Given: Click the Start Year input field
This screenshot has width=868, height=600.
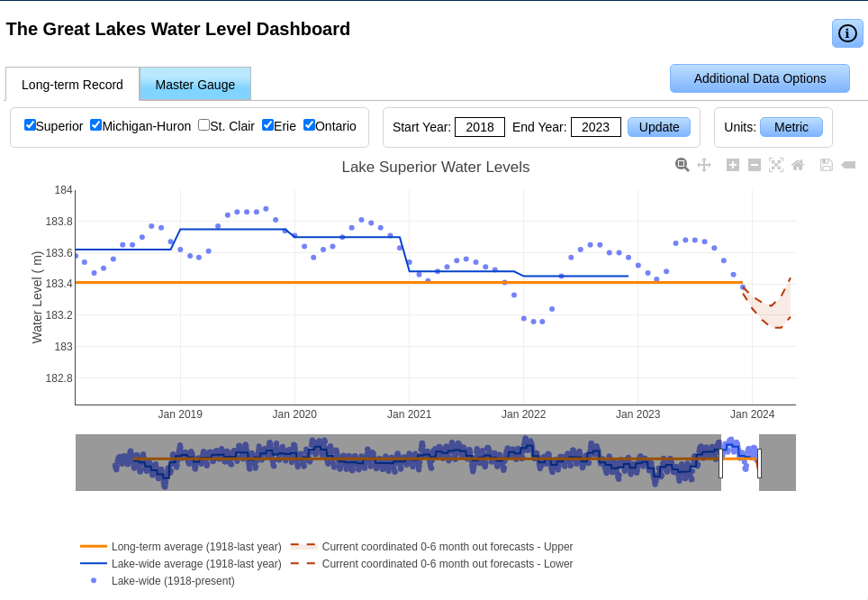Looking at the screenshot, I should 480,127.
